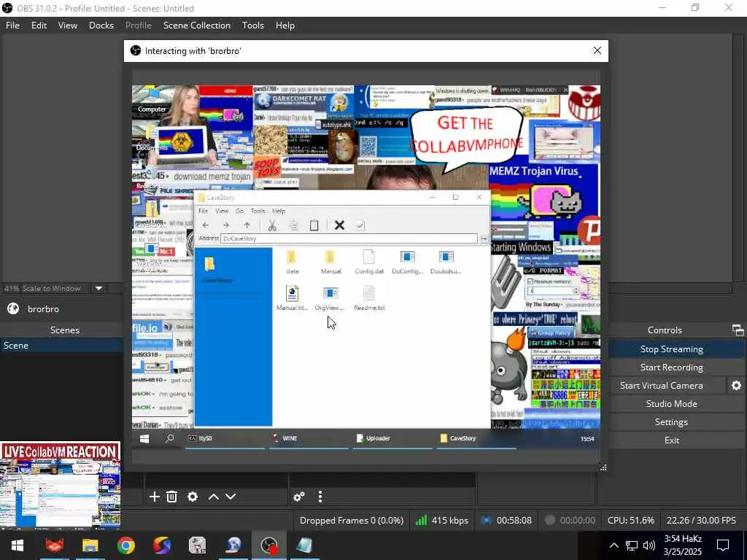Open the Tools menu in CaveStory window

pos(258,211)
